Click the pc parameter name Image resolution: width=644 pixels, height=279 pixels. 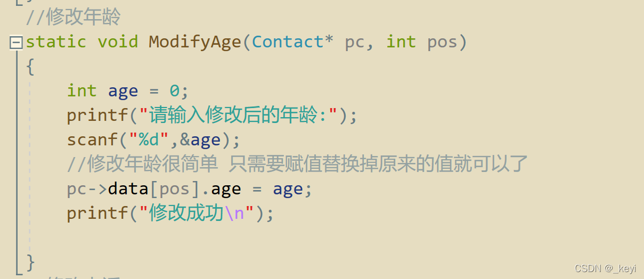355,42
